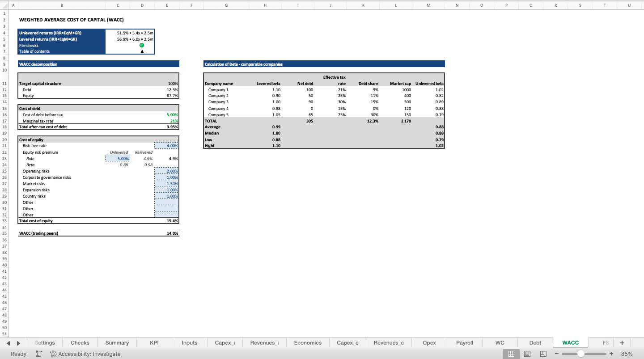The height and width of the screenshot is (359, 644).
Task: Click the Table of contents label
Action: click(34, 51)
